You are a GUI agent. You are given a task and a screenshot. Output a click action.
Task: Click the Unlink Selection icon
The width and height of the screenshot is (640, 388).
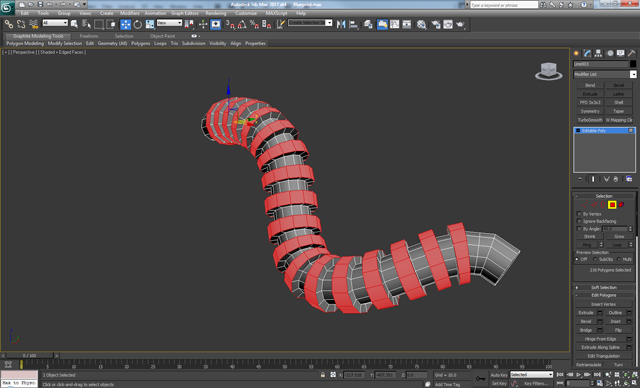[21, 24]
